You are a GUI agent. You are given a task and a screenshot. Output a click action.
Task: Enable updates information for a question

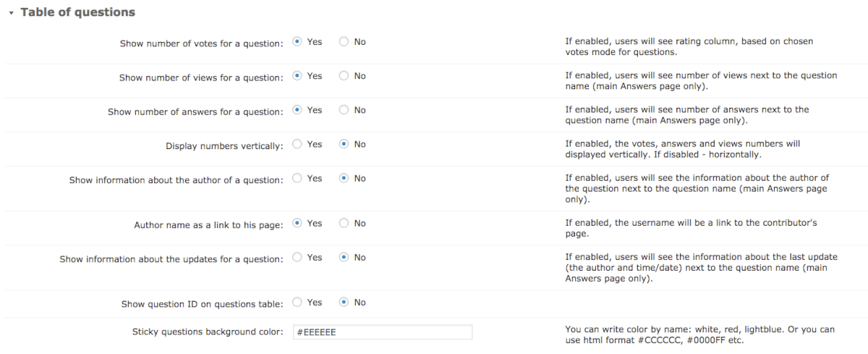click(x=297, y=257)
